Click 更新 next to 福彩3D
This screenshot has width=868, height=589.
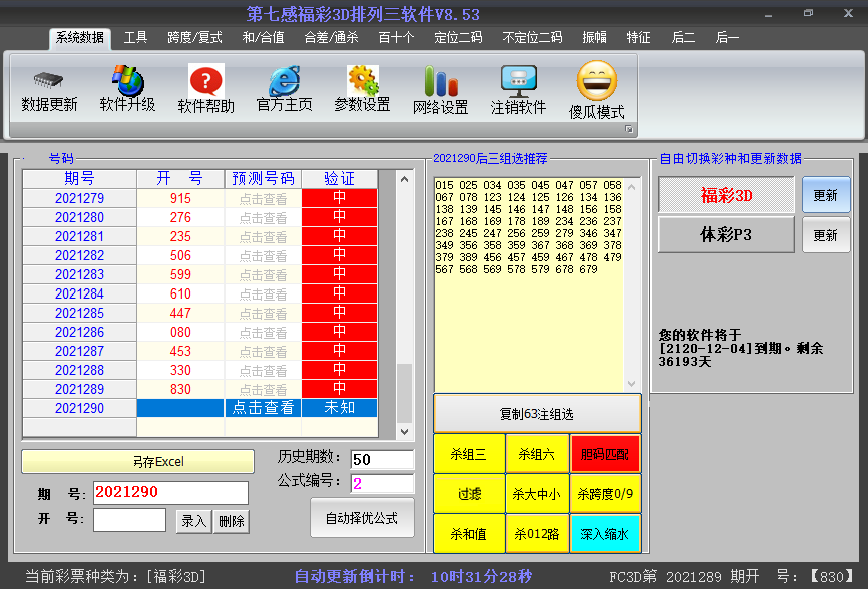click(826, 195)
